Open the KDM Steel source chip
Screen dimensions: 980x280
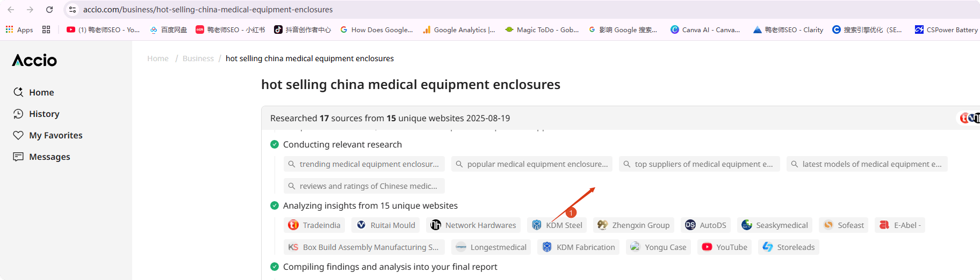click(x=557, y=225)
